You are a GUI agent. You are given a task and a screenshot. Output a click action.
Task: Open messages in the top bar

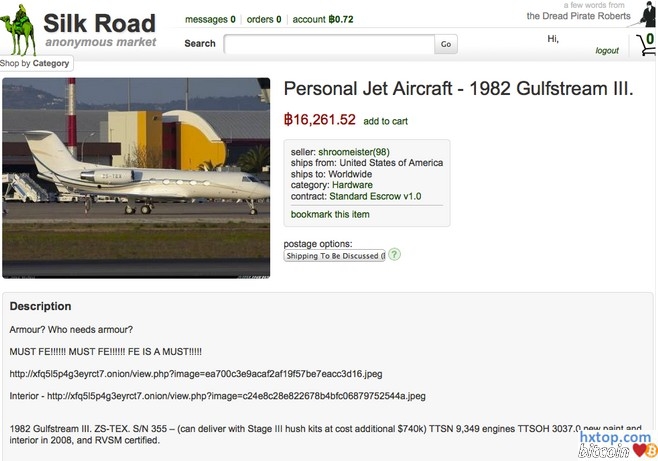click(211, 19)
